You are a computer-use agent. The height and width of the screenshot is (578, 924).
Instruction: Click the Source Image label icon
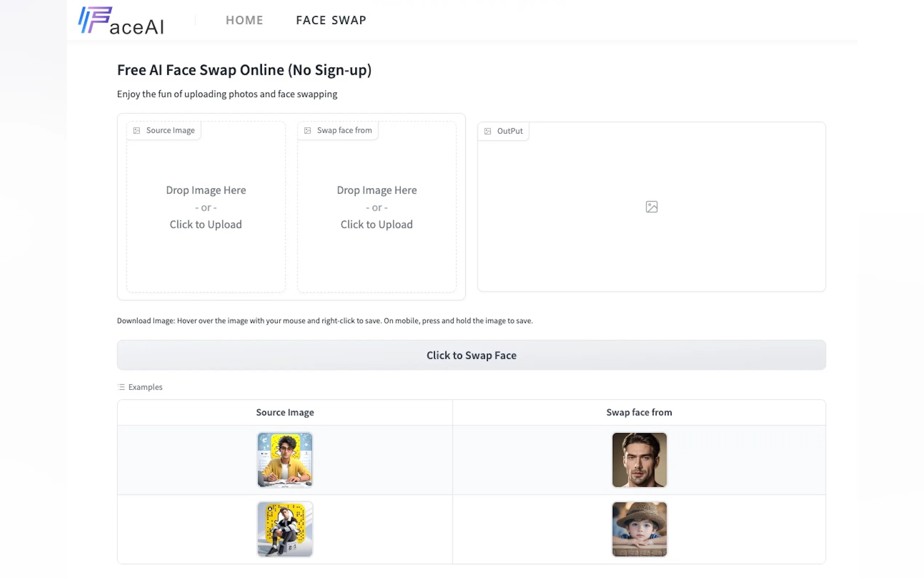tap(136, 131)
